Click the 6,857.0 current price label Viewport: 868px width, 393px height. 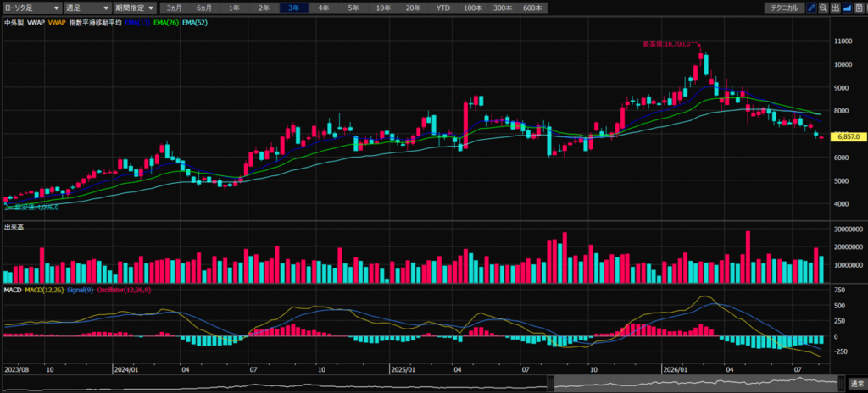click(848, 136)
